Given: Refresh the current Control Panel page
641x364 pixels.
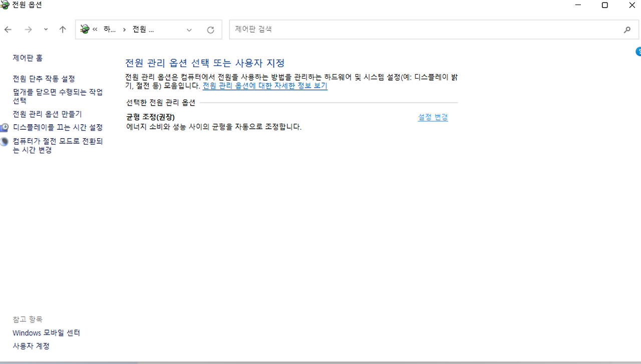Looking at the screenshot, I should click(x=210, y=30).
